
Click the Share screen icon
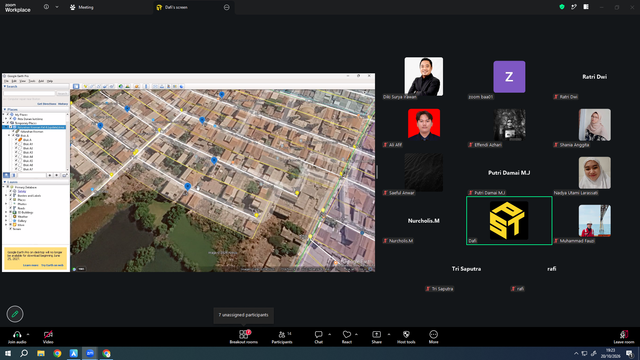pos(376,334)
